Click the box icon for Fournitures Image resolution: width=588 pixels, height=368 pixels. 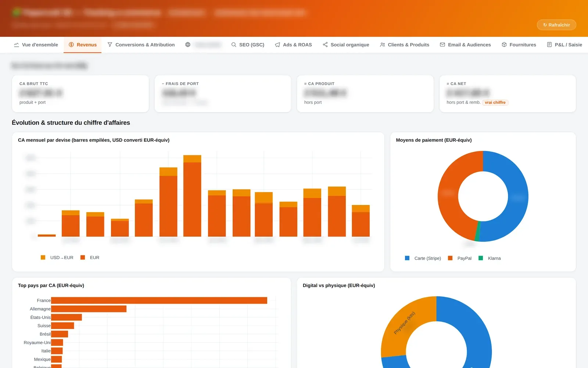tap(504, 45)
